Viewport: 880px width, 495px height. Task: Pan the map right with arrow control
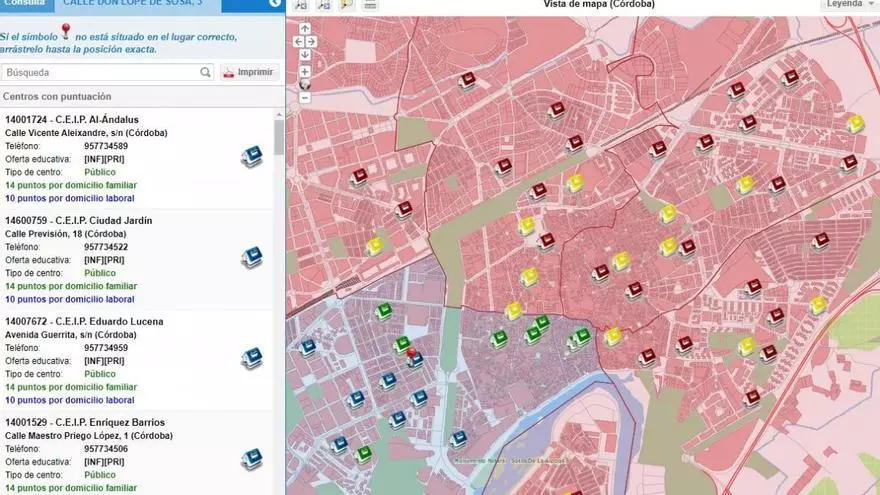(x=312, y=42)
